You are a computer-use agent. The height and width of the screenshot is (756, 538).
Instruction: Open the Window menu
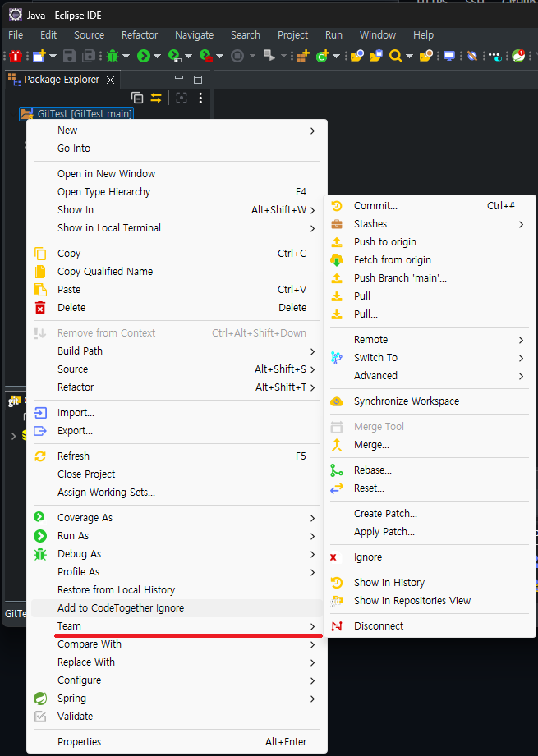377,35
